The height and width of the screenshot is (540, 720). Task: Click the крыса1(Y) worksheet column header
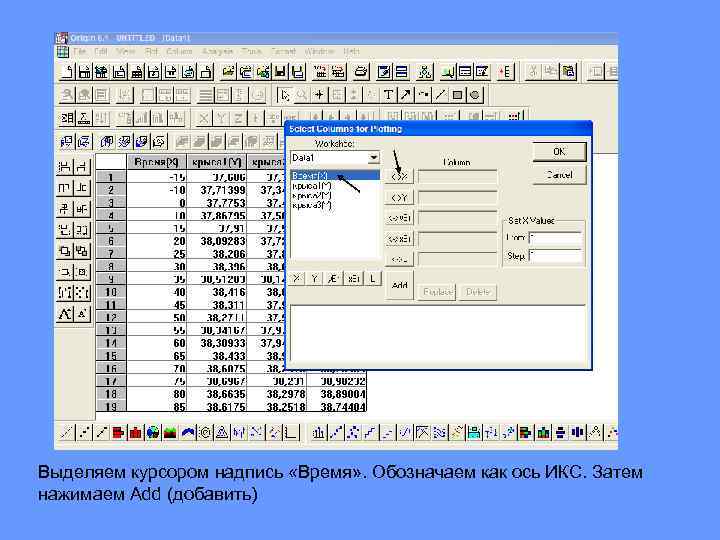coord(217,162)
